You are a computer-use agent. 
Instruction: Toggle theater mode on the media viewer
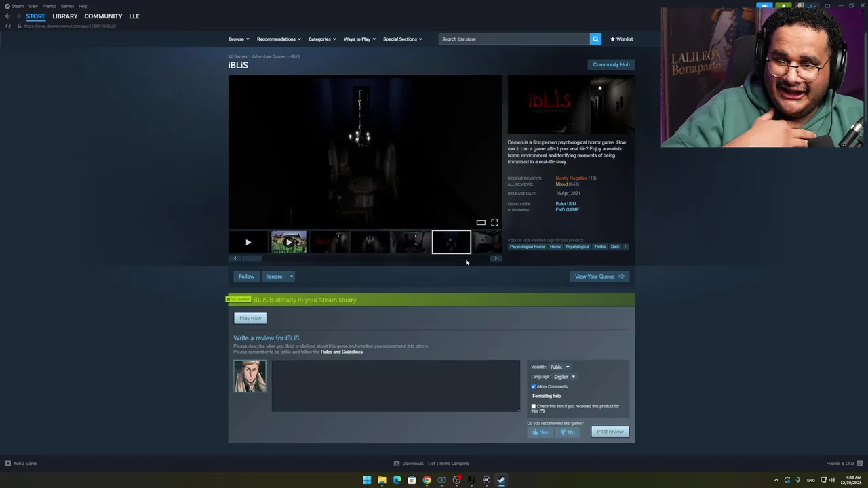481,222
